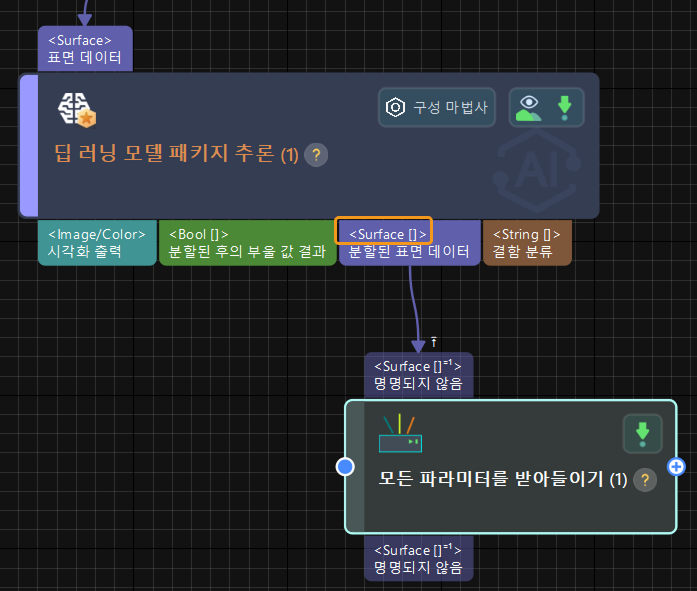Select the 결함 분류 String output port
Image resolution: width=697 pixels, height=591 pixels.
[527, 243]
